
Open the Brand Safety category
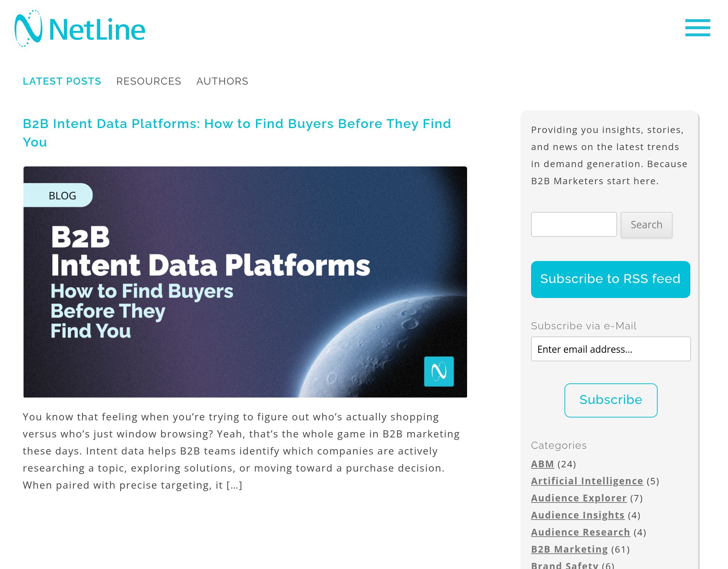564,565
